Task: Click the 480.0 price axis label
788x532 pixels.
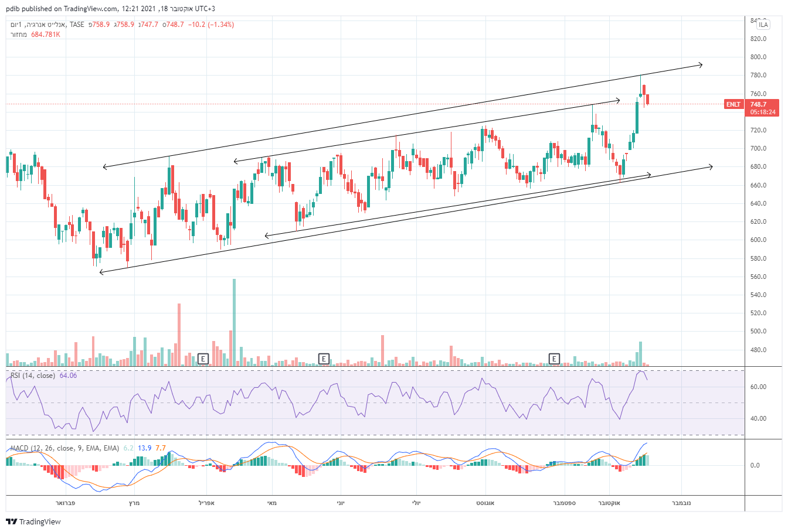Action: 759,350
